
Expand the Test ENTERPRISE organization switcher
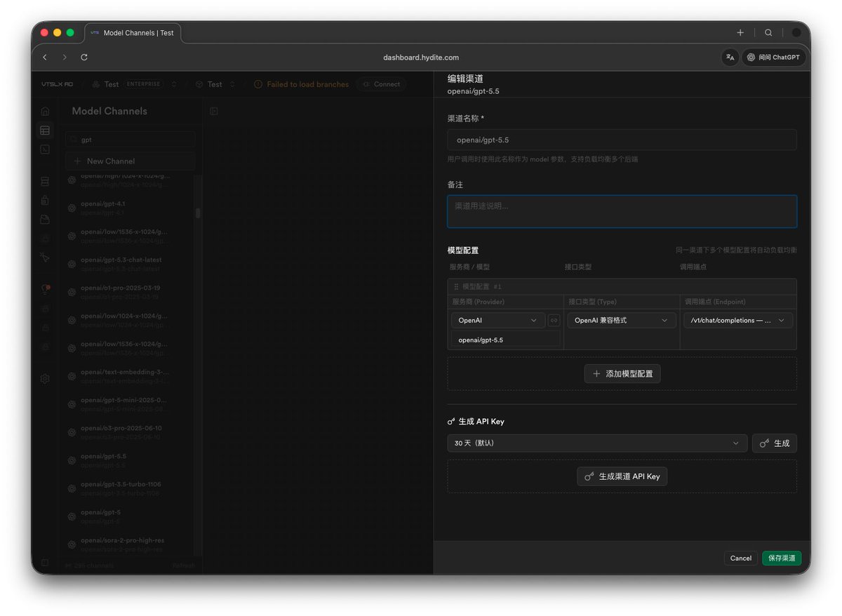coord(174,84)
